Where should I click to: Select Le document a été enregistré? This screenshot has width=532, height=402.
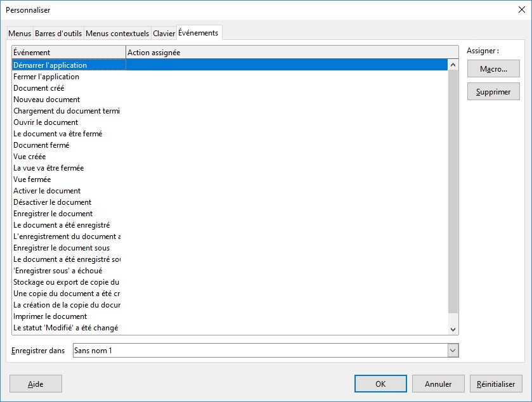(230, 225)
